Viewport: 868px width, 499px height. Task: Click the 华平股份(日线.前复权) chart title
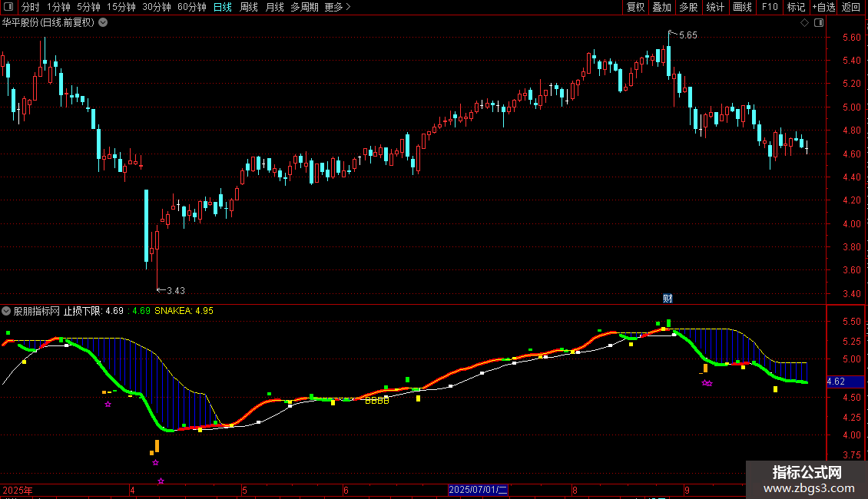(x=48, y=23)
